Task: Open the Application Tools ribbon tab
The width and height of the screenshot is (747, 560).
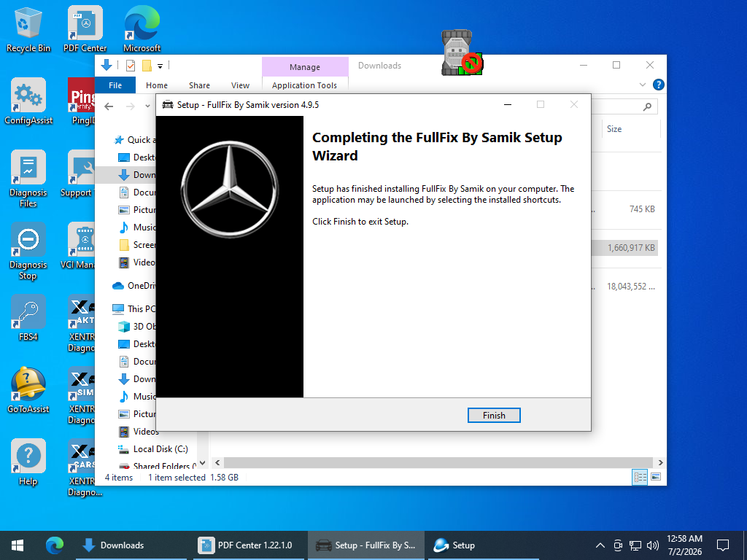Action: [304, 85]
